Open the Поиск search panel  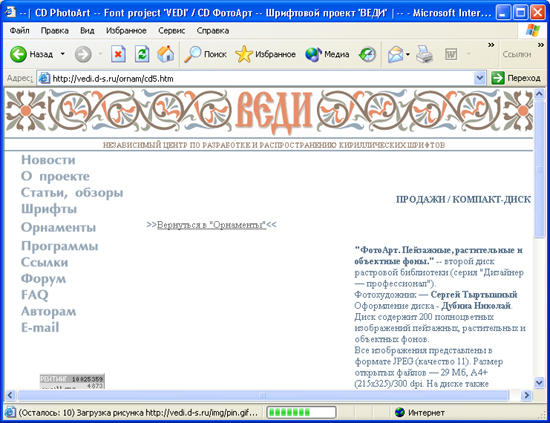pyautogui.click(x=206, y=54)
